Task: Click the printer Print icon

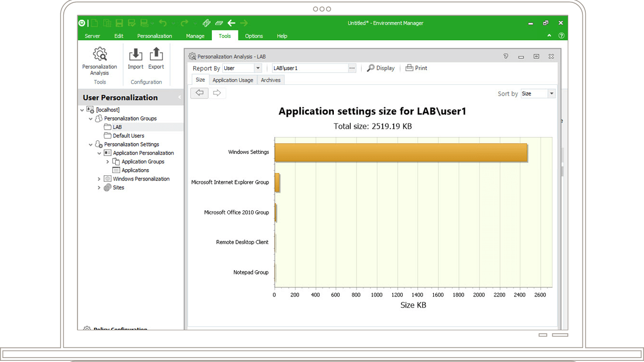Action: pyautogui.click(x=409, y=68)
